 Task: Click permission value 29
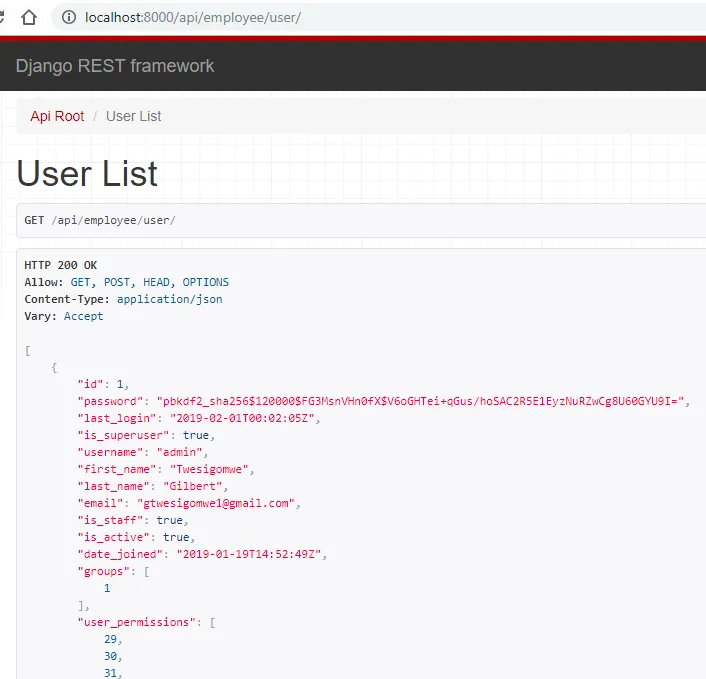pos(110,639)
